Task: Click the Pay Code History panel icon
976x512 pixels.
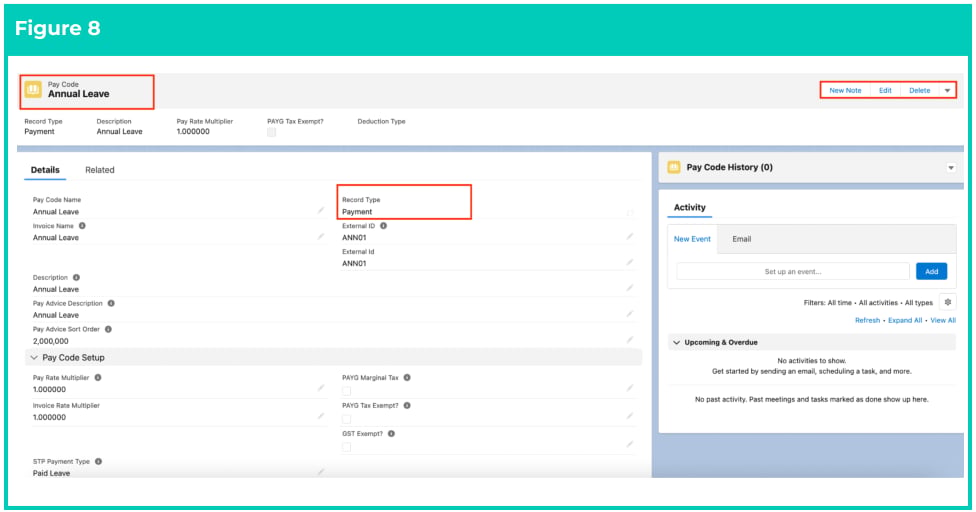Action: 673,167
